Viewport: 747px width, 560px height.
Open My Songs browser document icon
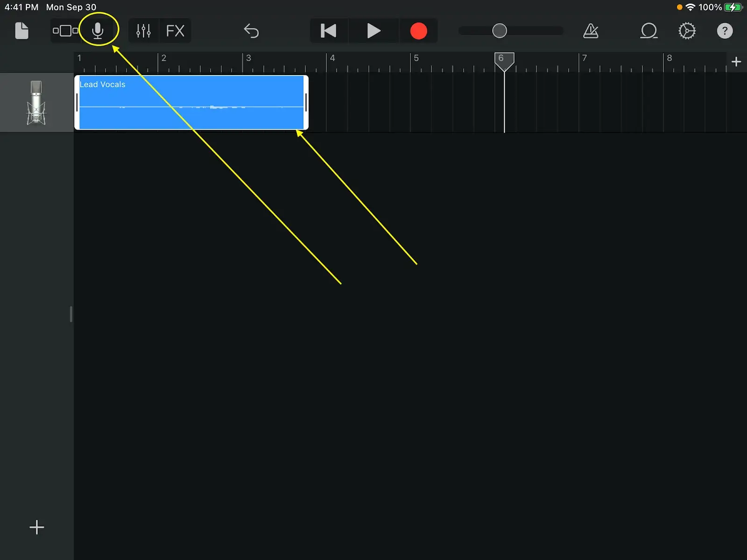pos(22,31)
